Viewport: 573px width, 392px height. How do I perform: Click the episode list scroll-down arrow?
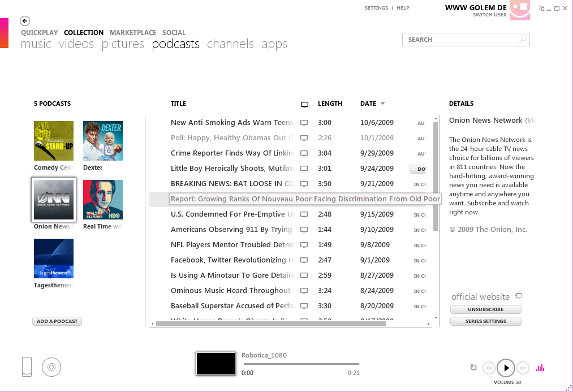pos(436,317)
